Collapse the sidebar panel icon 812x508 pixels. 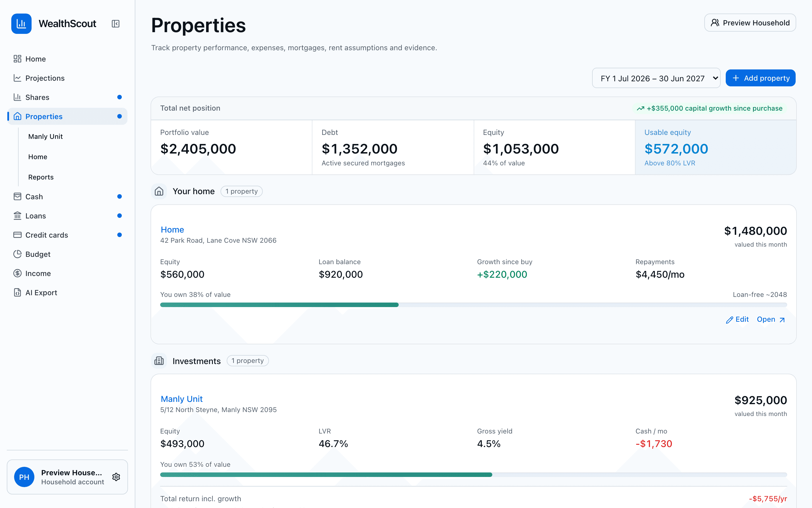115,23
